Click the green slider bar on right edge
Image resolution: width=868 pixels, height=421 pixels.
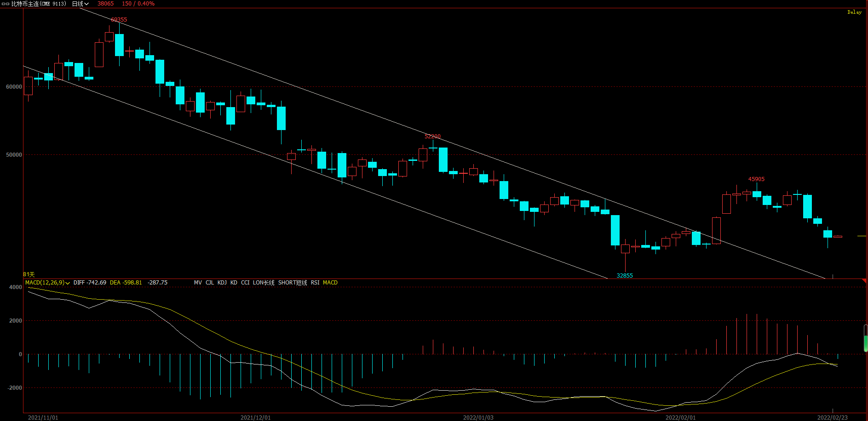(x=866, y=342)
